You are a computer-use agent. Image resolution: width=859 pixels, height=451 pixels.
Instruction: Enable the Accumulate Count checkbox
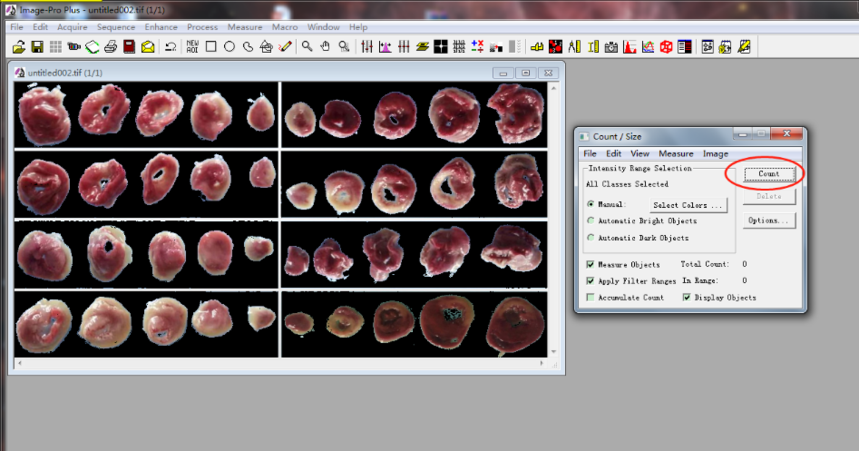tap(590, 297)
